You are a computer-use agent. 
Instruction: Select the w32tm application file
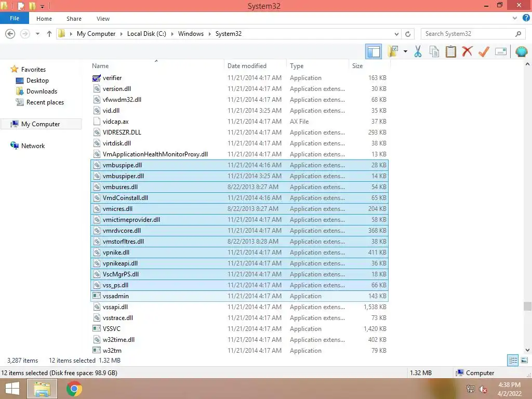tap(239, 350)
